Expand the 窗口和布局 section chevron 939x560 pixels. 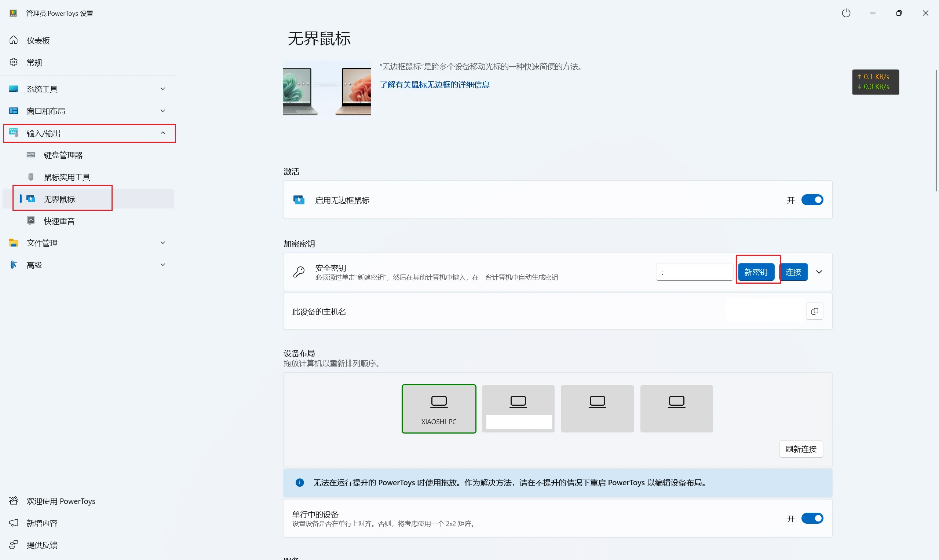tap(163, 111)
